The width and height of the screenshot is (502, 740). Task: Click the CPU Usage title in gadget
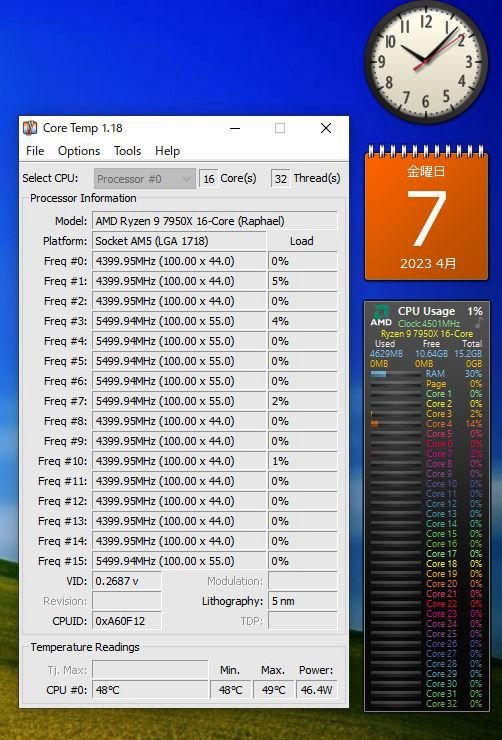pyautogui.click(x=426, y=311)
